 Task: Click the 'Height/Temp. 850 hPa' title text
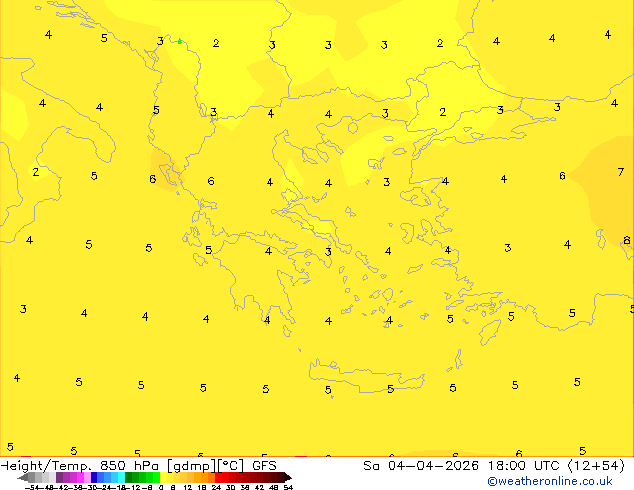(80, 466)
